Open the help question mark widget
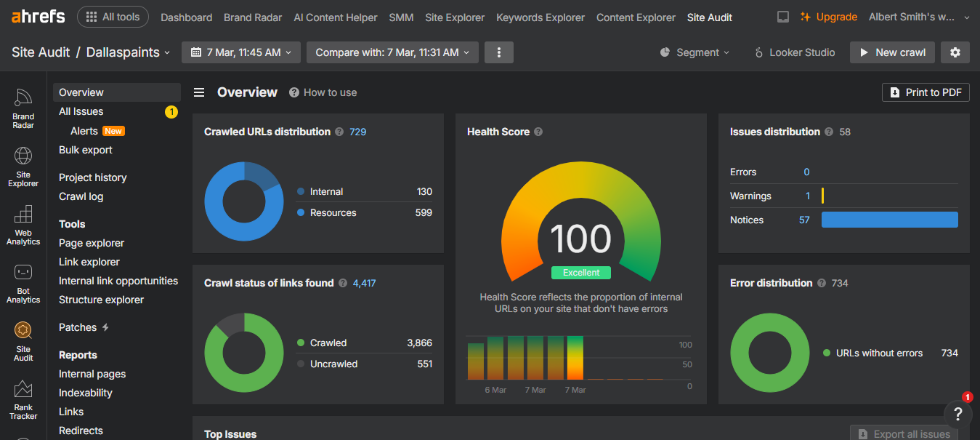 pos(958,414)
